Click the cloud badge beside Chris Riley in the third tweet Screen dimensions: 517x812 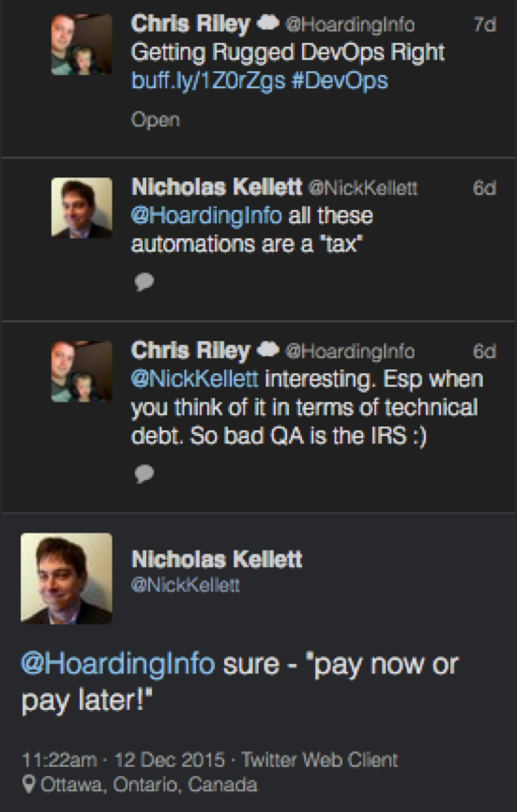[267, 350]
